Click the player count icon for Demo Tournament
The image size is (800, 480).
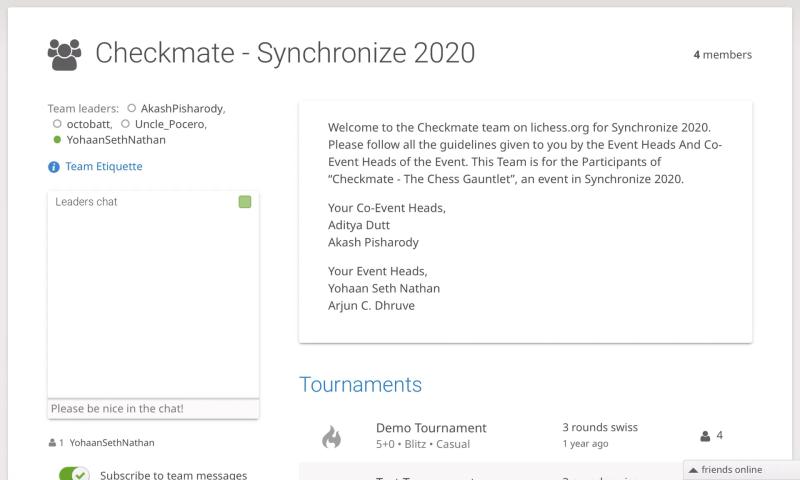coord(705,436)
